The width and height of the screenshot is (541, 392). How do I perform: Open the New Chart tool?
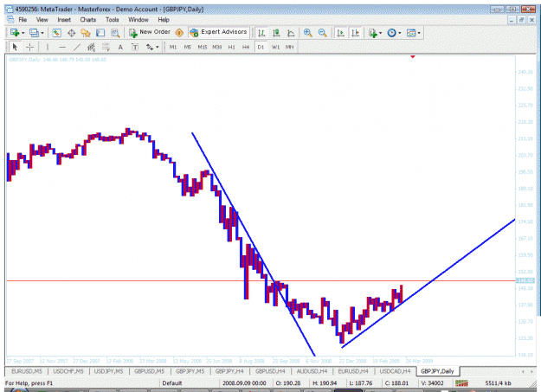pos(15,33)
